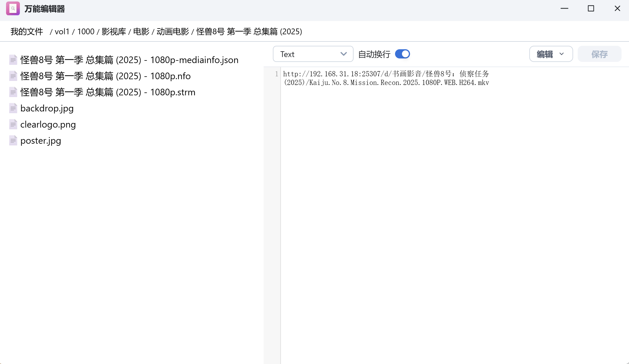Screen dimensions: 629x364
Task: Click the file icon beside the 1080p.strm file
Action: tap(13, 92)
